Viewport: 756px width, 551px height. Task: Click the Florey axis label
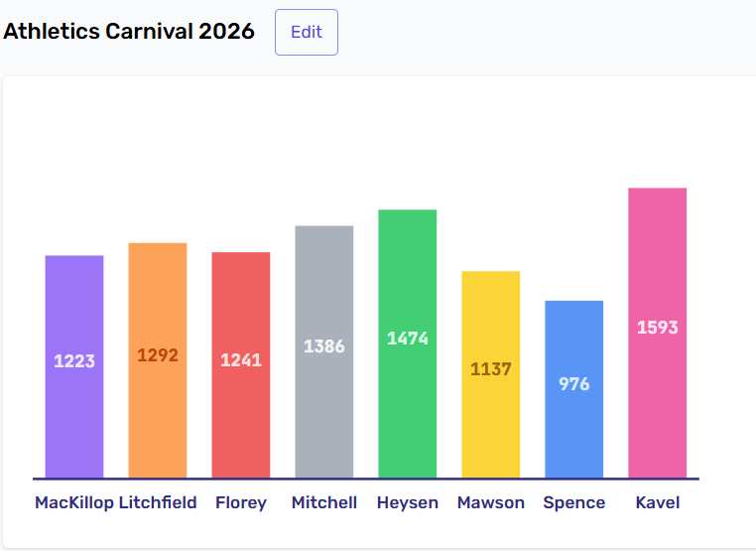coord(241,502)
